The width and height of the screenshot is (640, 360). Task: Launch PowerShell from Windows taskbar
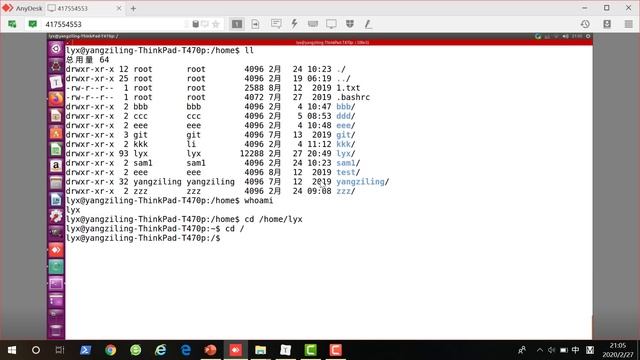point(86,350)
